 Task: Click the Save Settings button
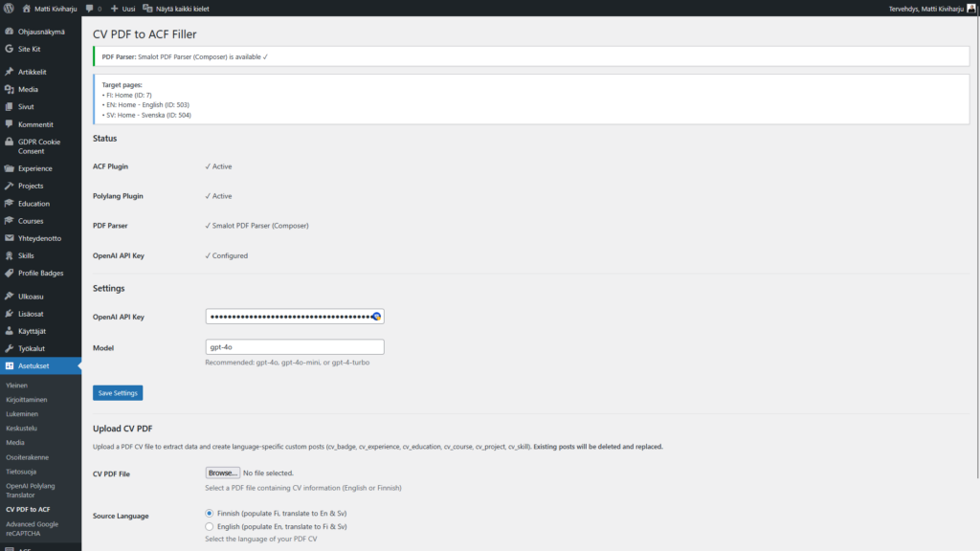tap(118, 393)
